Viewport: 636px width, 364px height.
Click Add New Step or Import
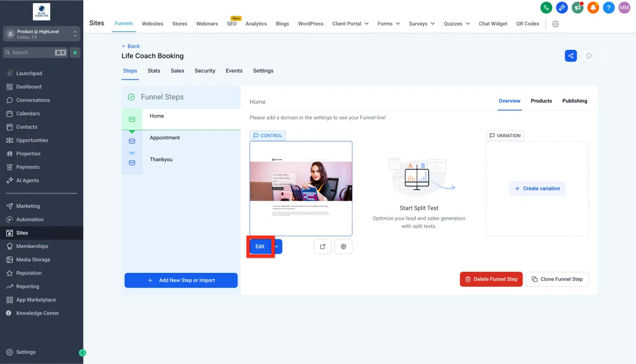(181, 280)
